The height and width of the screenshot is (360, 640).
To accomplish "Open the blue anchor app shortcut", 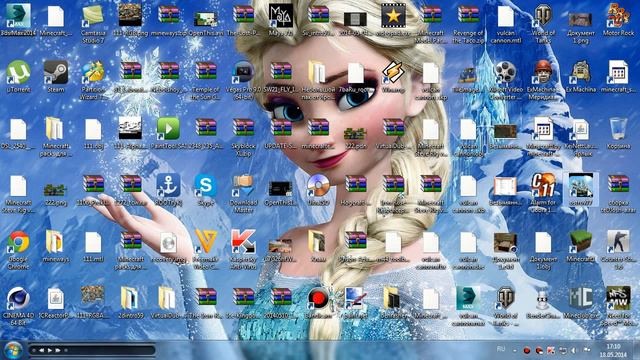I will (169, 190).
